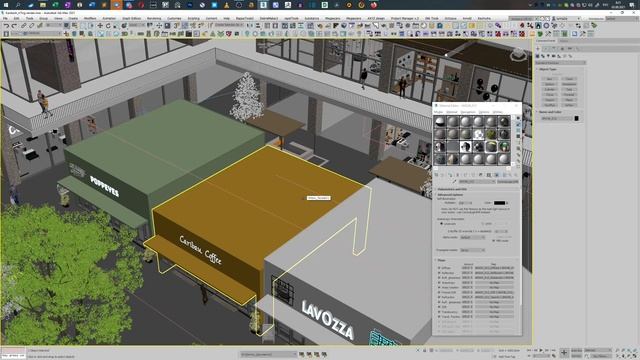Activate the Select and Move tool
This screenshot has height=360, width=640.
tap(100, 25)
